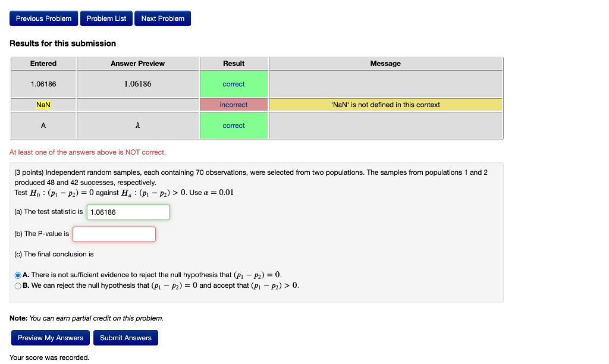Screen dimensions: 609x364
Task: Click the 'NOT correct' warning text
Action: tap(88, 152)
